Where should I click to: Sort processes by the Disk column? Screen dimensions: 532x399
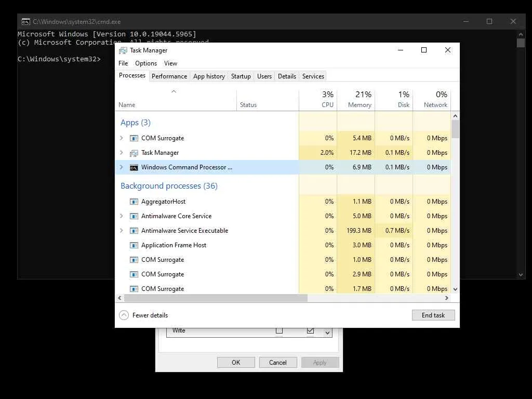coord(394,100)
